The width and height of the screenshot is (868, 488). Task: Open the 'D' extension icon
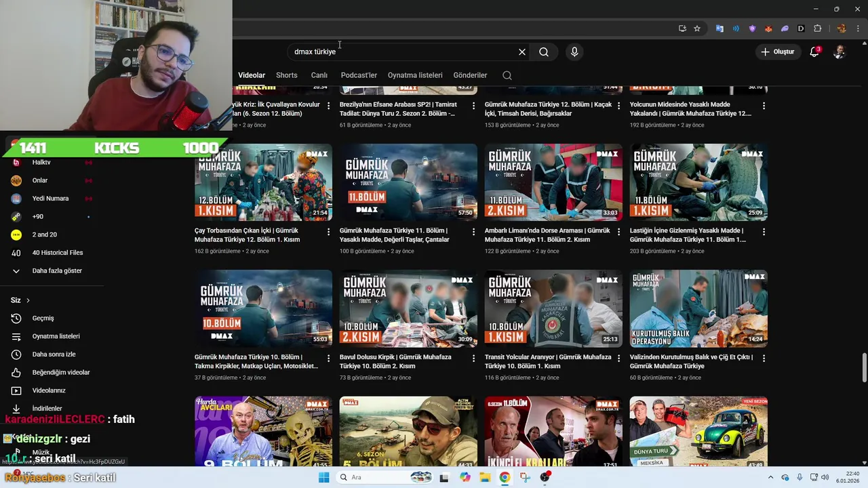tap(801, 28)
